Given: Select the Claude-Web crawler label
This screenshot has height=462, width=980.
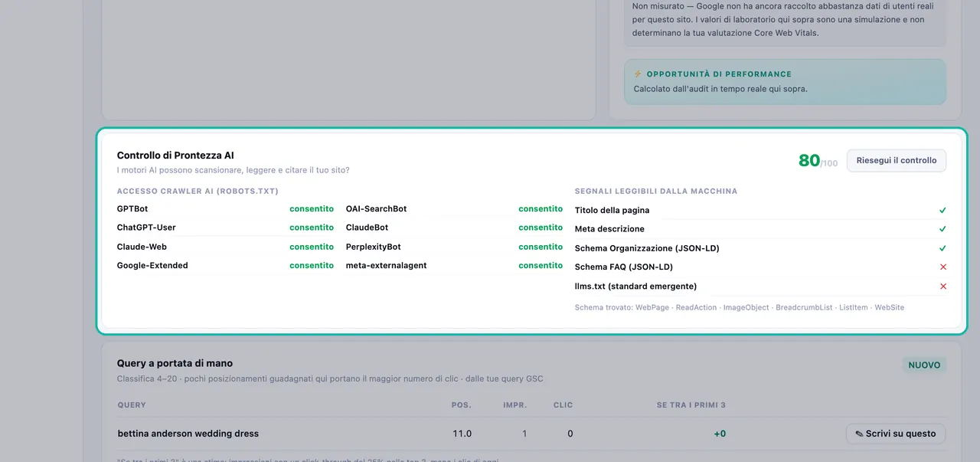Looking at the screenshot, I should [142, 247].
